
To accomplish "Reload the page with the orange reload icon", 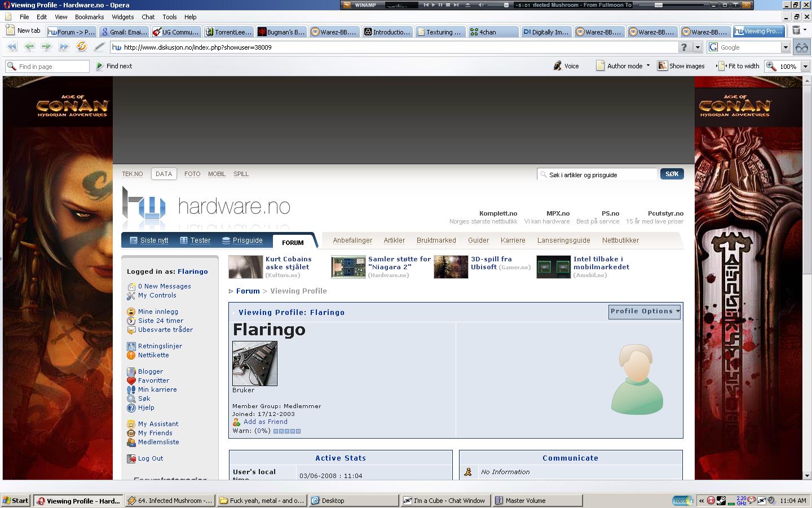I will tap(82, 47).
